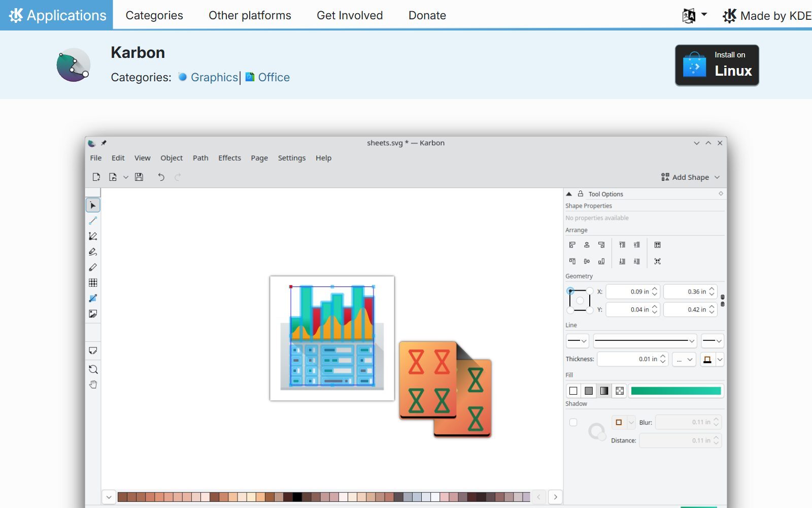
Task: Select the center geometry anchor point
Action: 580,301
